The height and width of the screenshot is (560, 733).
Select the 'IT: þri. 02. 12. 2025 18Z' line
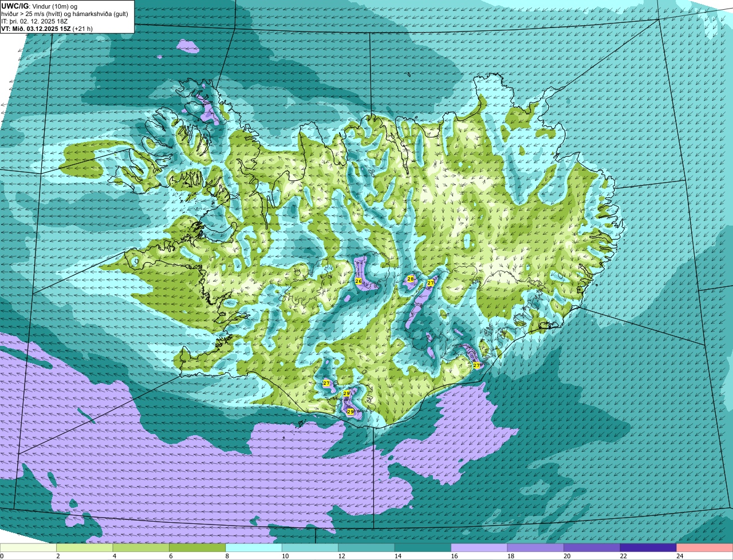[36, 21]
